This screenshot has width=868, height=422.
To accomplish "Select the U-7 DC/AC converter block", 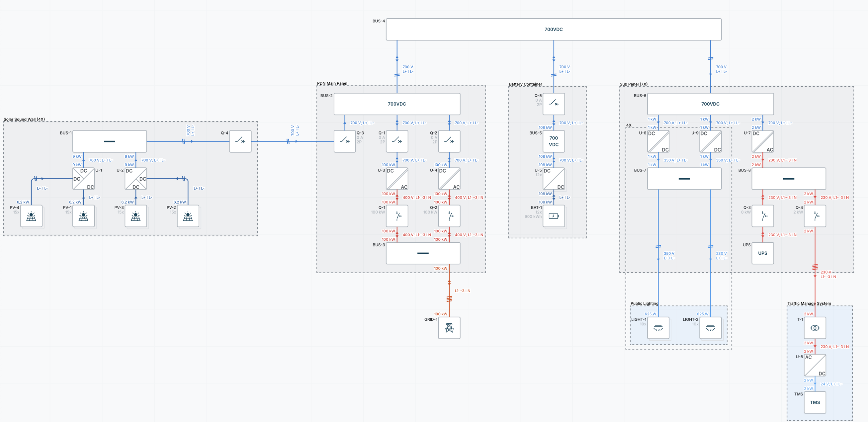I will [x=763, y=141].
